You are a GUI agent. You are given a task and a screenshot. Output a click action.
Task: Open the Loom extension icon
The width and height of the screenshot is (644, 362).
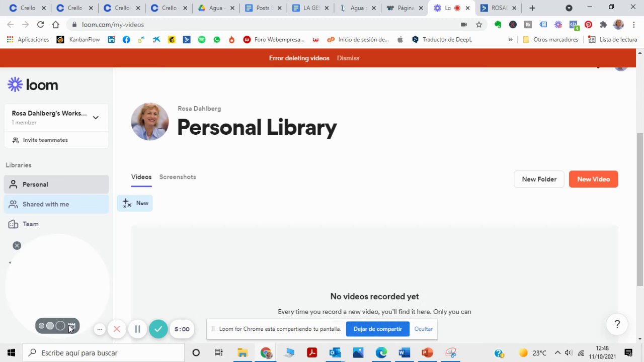click(x=558, y=25)
